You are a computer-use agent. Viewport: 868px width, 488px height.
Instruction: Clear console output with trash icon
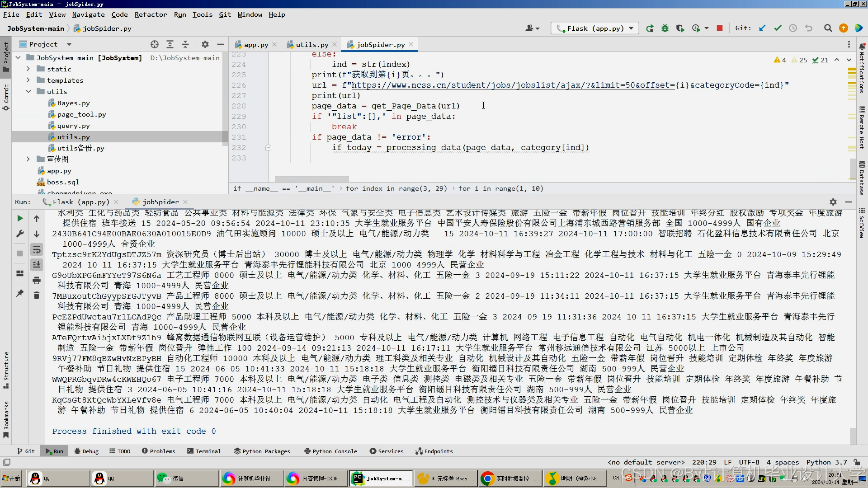coord(37,296)
